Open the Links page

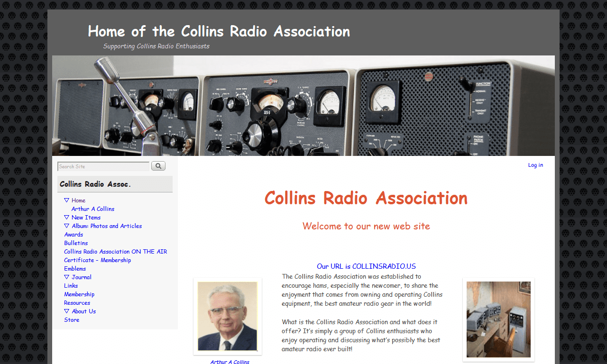point(71,285)
